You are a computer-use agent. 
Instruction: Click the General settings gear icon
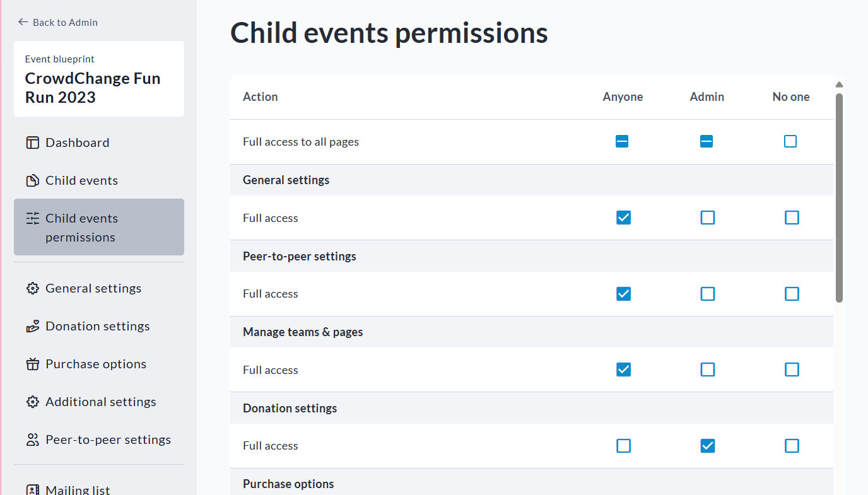point(32,288)
